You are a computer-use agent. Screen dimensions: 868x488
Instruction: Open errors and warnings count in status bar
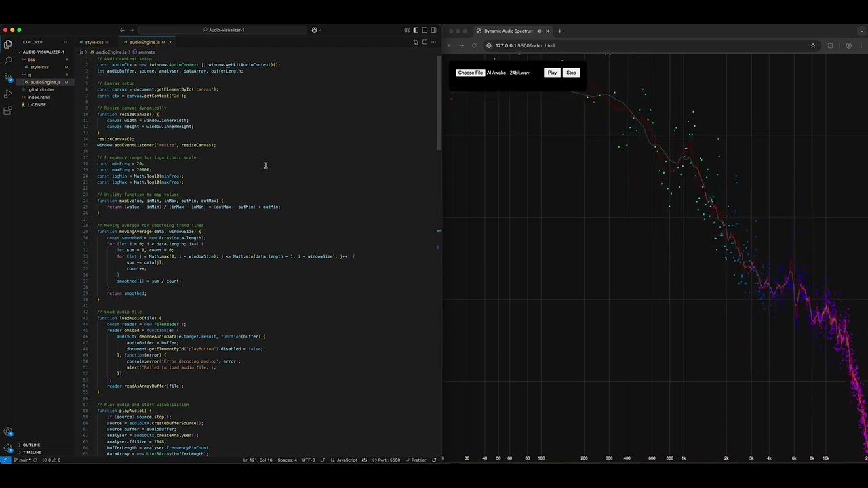point(52,460)
